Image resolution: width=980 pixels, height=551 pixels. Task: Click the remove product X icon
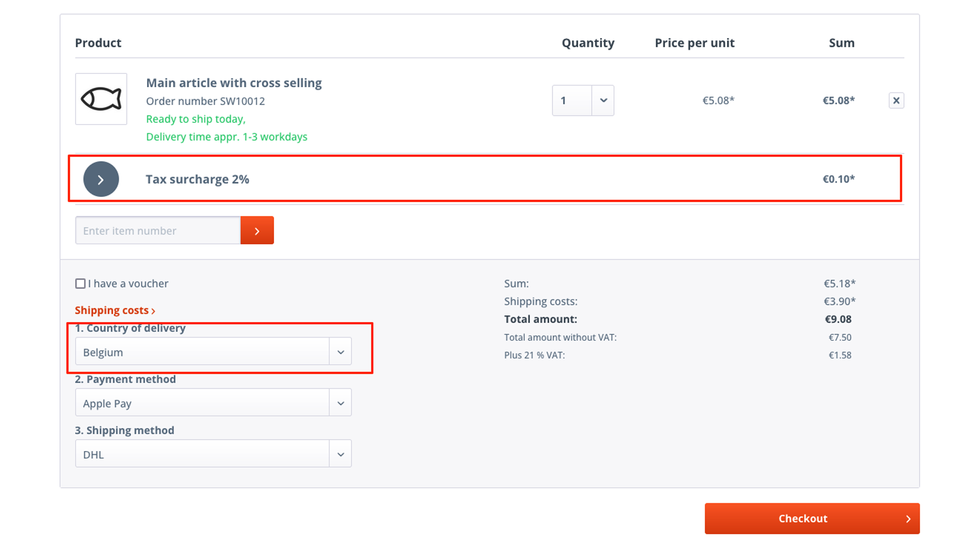click(896, 100)
